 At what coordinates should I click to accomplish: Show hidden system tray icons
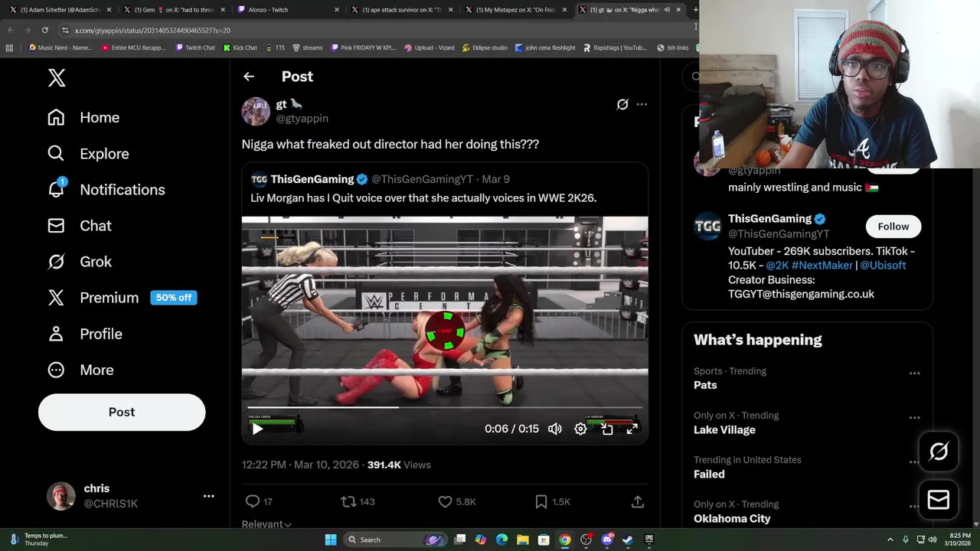(x=890, y=540)
